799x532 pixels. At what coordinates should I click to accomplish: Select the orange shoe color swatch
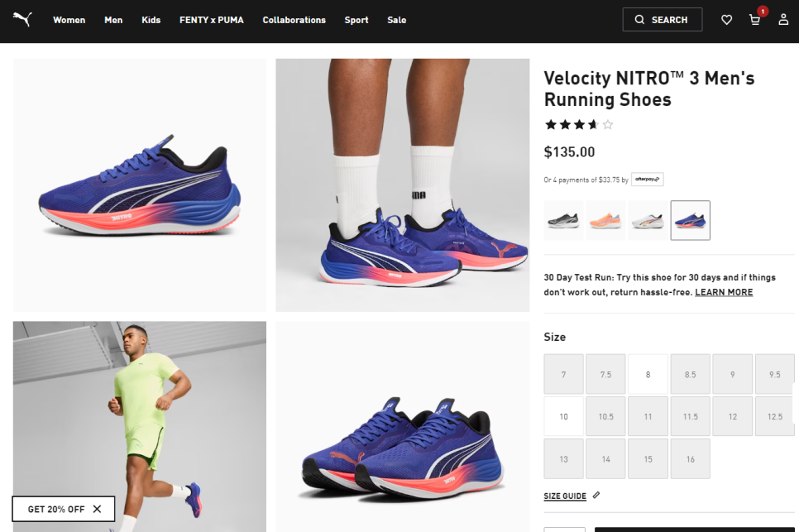(x=605, y=220)
